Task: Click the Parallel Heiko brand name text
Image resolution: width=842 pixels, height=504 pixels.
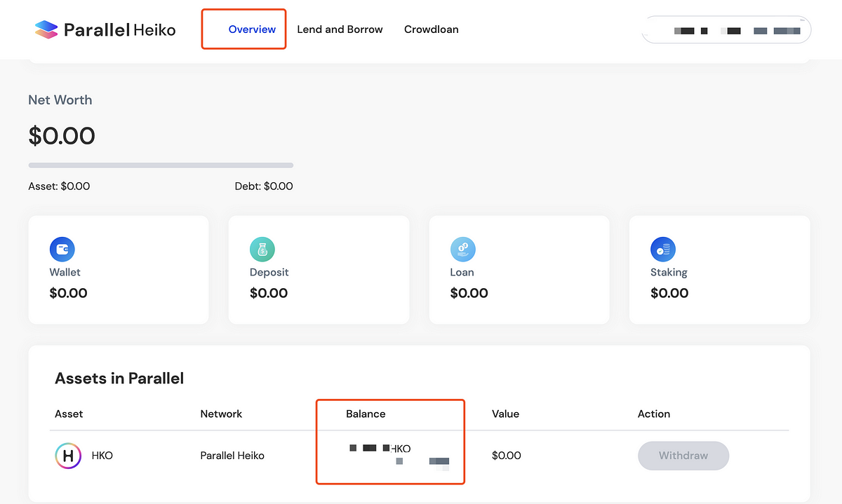Action: click(119, 29)
